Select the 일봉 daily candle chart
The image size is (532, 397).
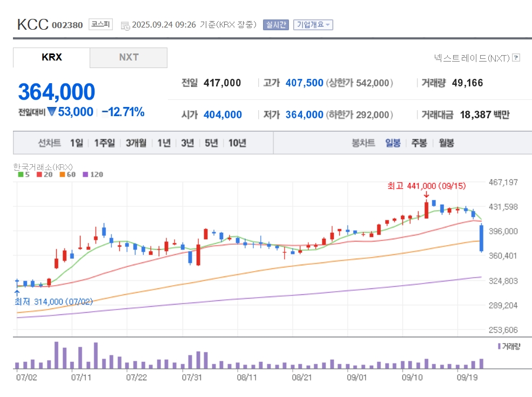point(393,143)
